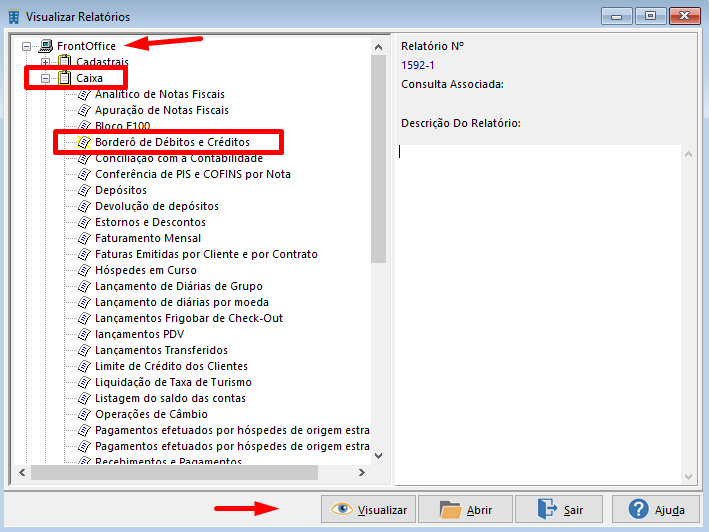Select the Depósitos report
The width and height of the screenshot is (709, 532).
pyautogui.click(x=121, y=190)
